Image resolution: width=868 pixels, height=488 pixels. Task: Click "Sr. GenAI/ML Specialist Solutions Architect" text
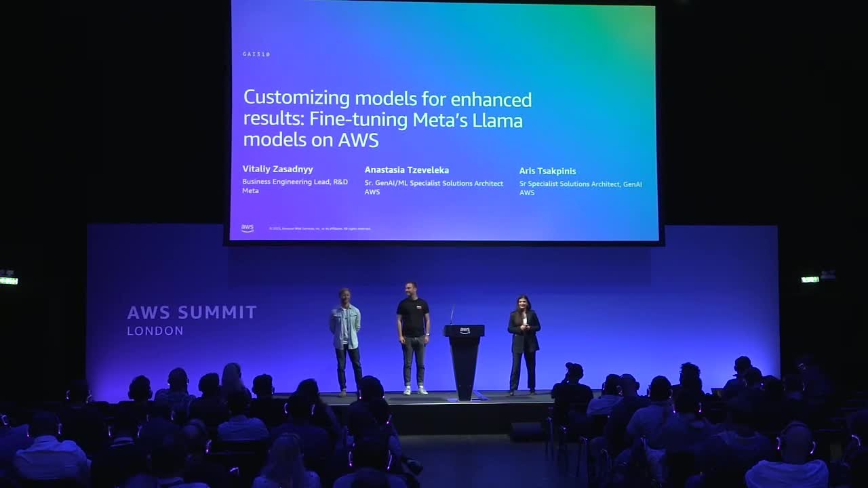pyautogui.click(x=434, y=183)
